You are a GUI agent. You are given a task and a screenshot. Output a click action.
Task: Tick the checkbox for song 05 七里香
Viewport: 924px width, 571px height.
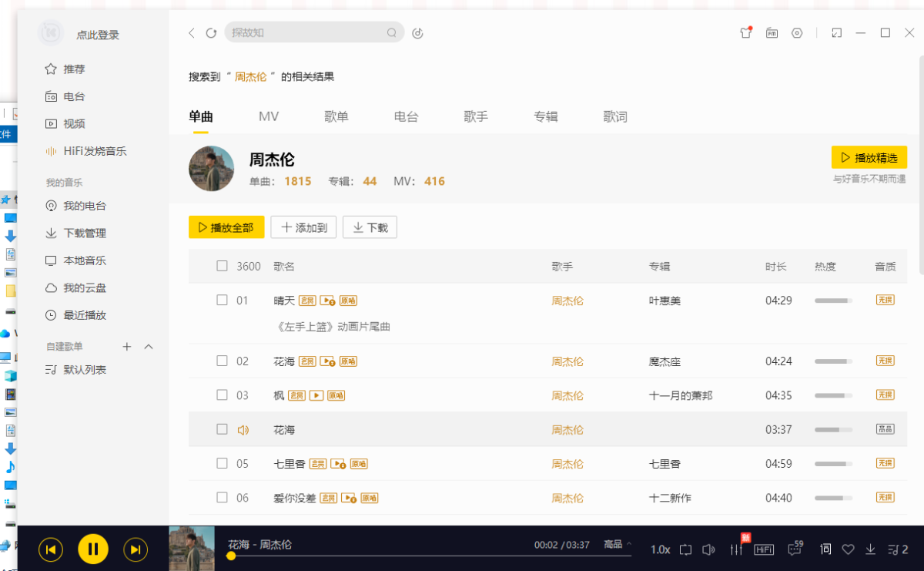[x=222, y=464]
